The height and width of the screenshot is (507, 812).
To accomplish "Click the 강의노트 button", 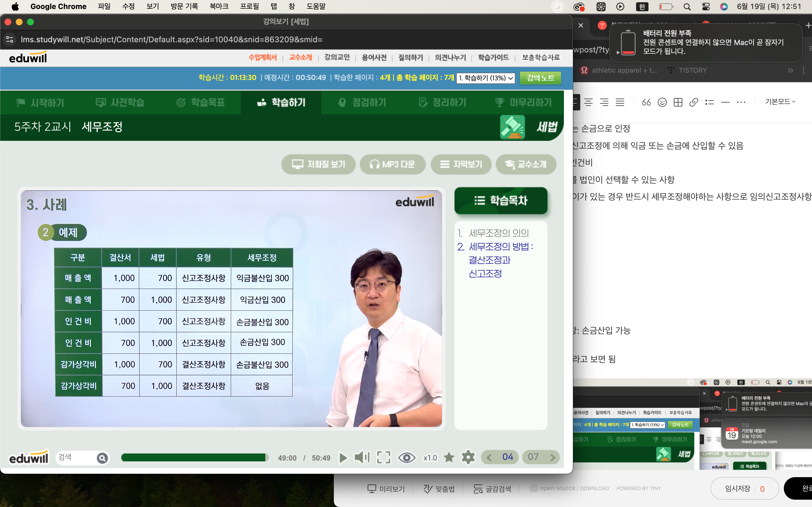I will [540, 78].
